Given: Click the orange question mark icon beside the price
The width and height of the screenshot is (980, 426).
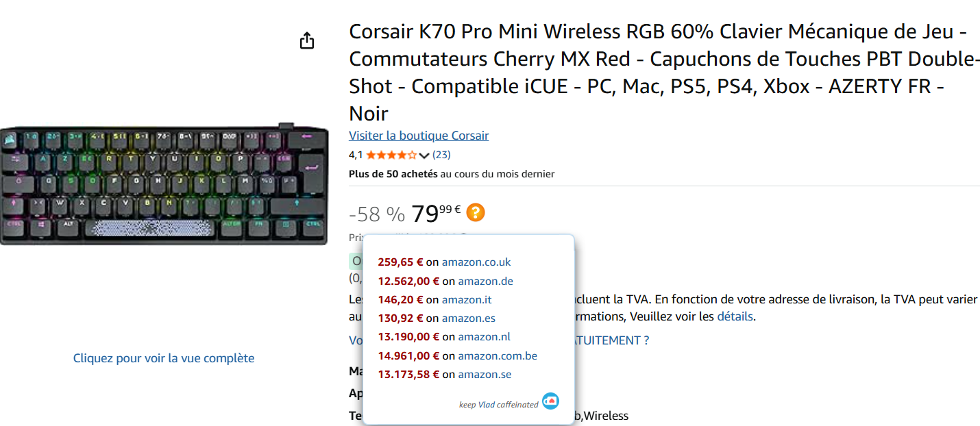Looking at the screenshot, I should click(x=475, y=213).
